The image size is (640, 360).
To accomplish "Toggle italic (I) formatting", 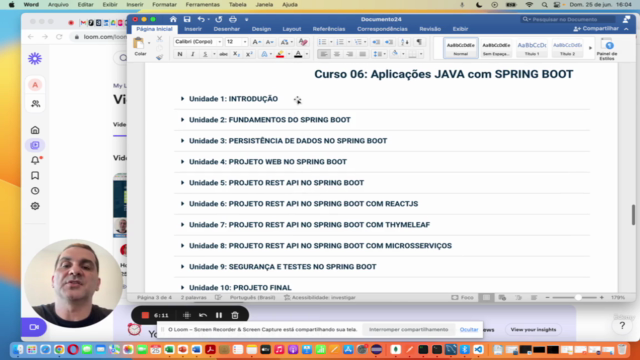I will (192, 54).
